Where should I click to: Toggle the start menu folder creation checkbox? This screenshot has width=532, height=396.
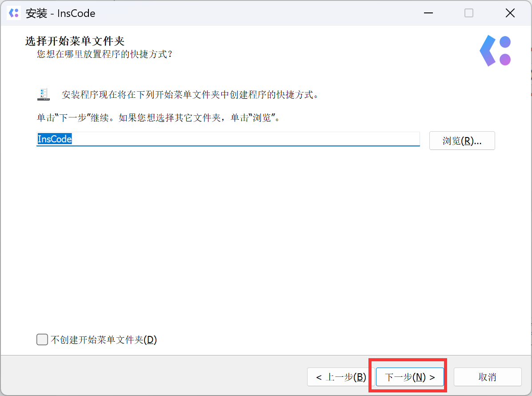pos(42,339)
